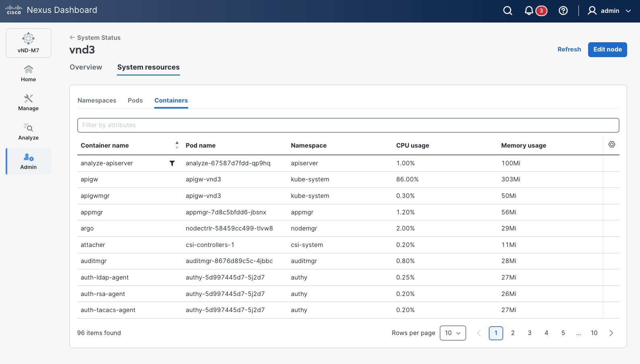The height and width of the screenshot is (364, 640).
Task: Switch to the Overview tab
Action: pyautogui.click(x=86, y=67)
